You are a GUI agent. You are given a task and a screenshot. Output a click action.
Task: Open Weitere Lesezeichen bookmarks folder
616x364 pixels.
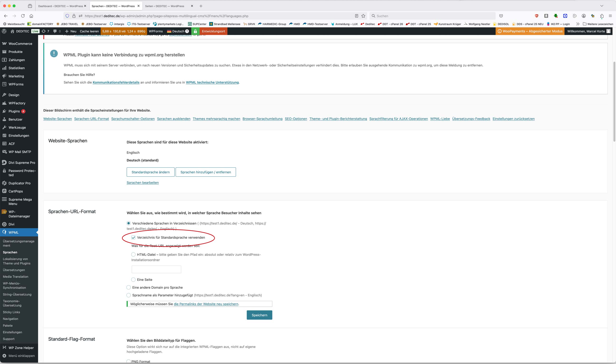[x=598, y=24]
